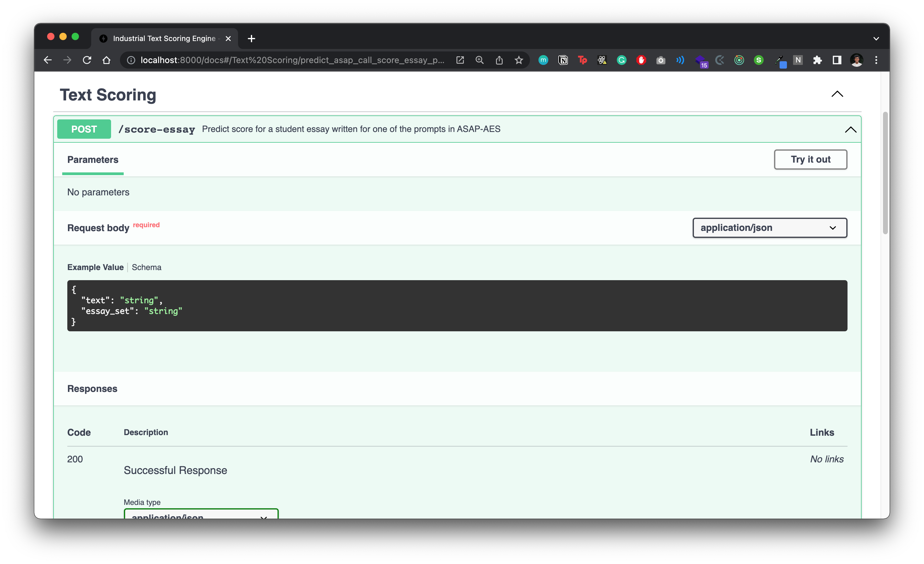Open the Grammarly extension
Image resolution: width=924 pixels, height=564 pixels.
pos(621,60)
